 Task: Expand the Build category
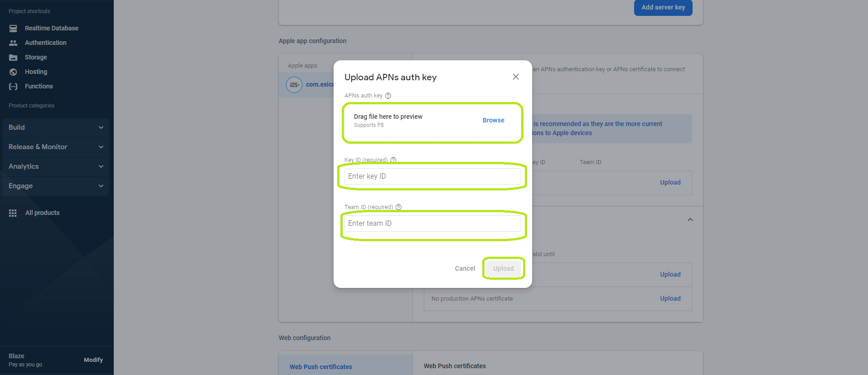(x=55, y=127)
